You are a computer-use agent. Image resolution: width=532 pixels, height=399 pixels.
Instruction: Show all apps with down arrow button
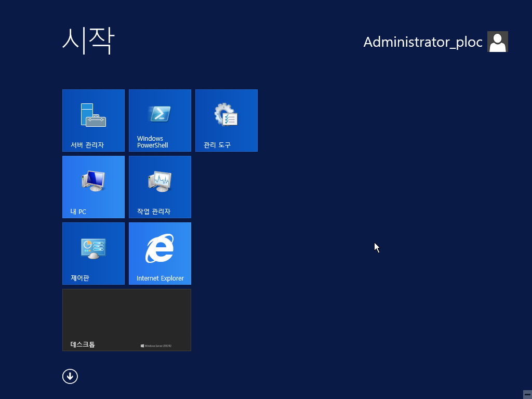pos(70,376)
